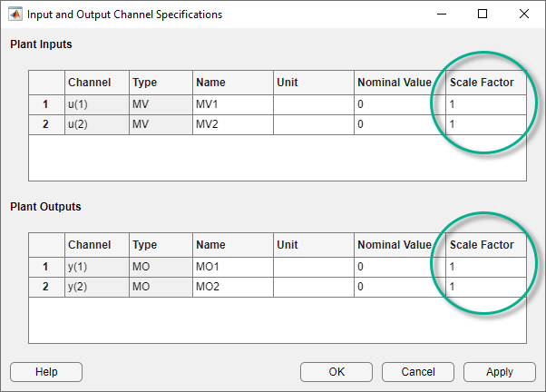The height and width of the screenshot is (392, 546).
Task: Apply the channel specification changes
Action: click(499, 371)
